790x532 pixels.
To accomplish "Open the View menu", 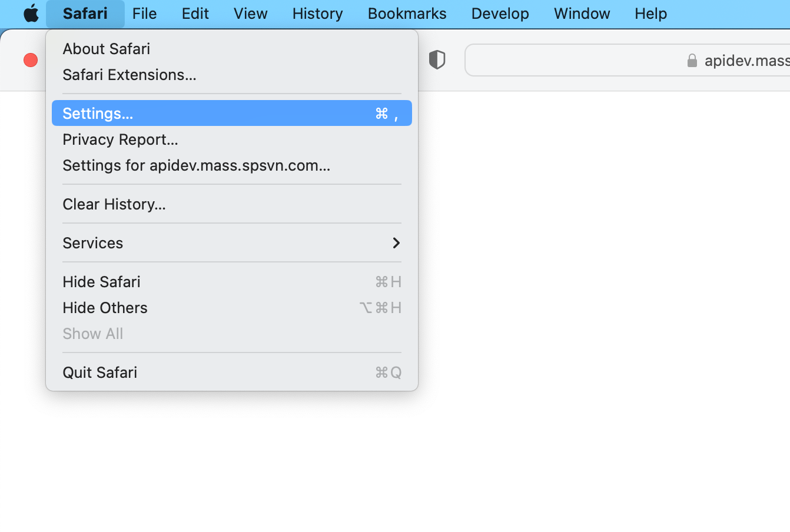I will click(x=250, y=14).
